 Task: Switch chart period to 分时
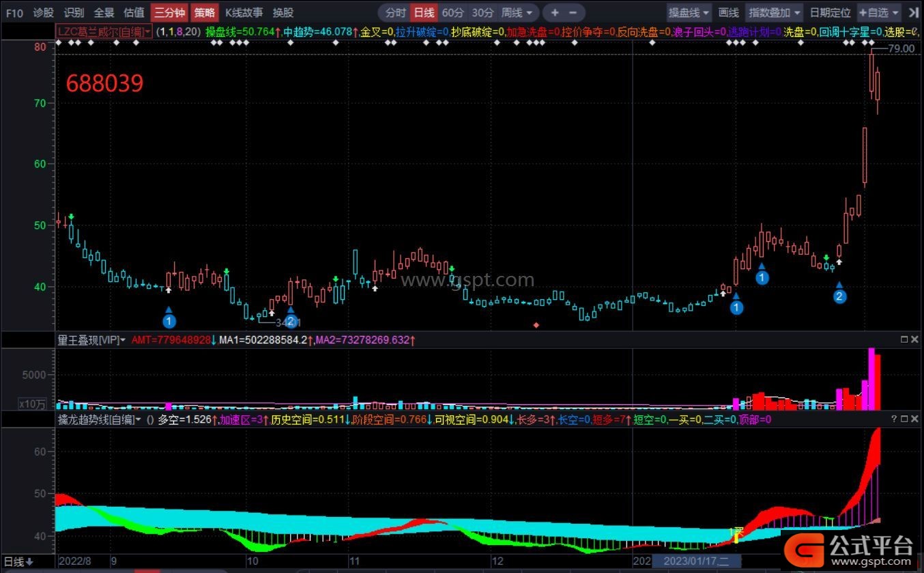point(395,12)
